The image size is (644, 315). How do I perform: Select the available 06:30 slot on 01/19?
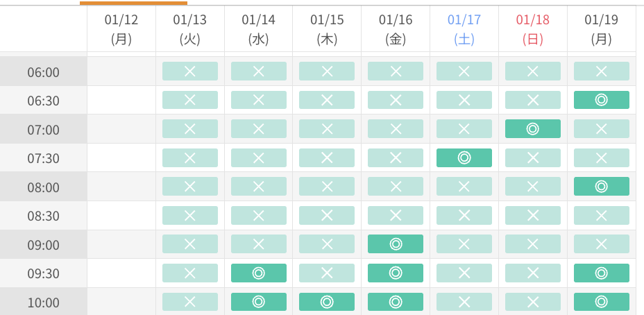[601, 100]
